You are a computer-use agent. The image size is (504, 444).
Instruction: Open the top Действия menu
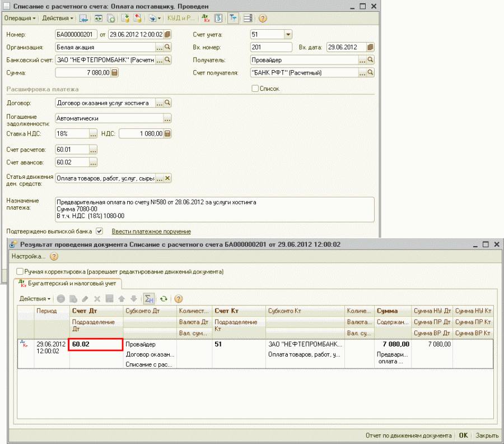click(58, 18)
